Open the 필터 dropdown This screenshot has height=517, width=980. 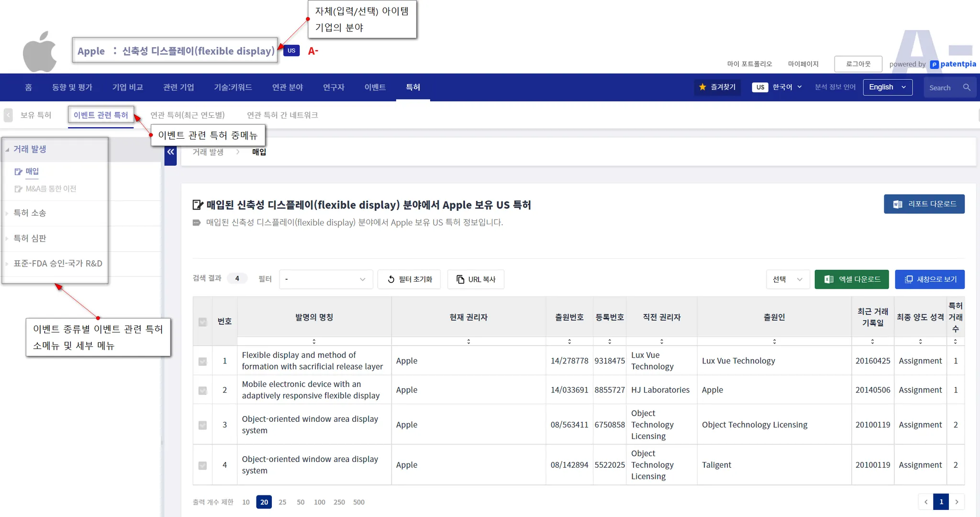[325, 279]
